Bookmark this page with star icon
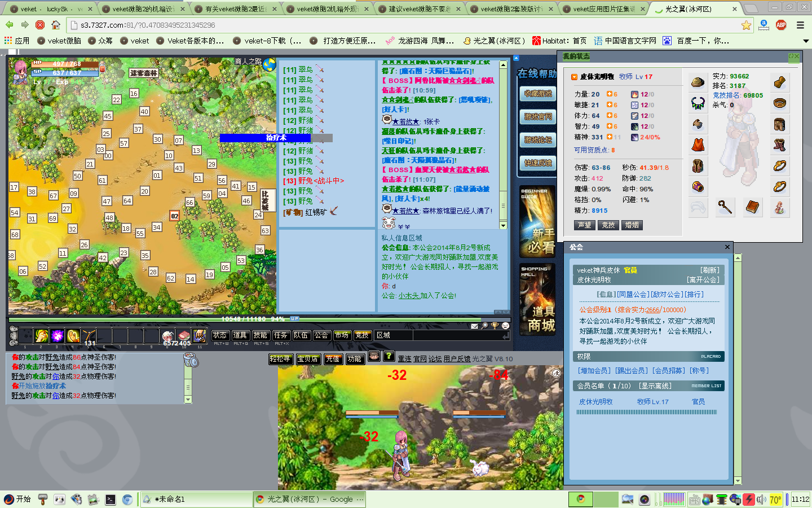812x508 pixels. tap(746, 25)
